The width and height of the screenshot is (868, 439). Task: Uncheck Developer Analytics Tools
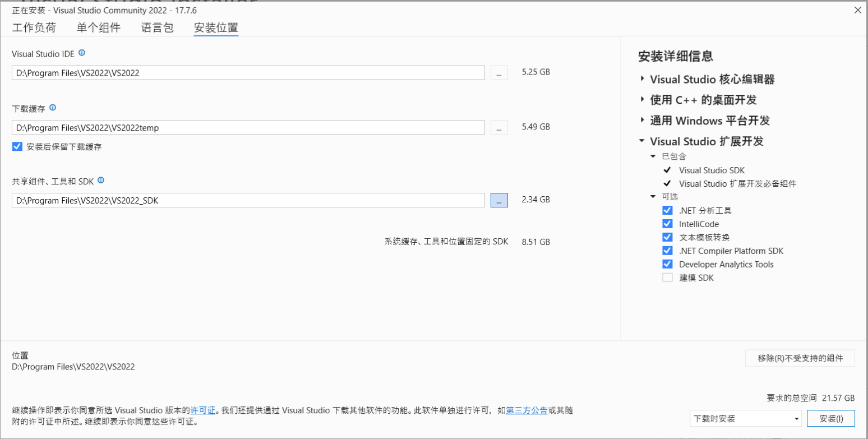pos(667,264)
